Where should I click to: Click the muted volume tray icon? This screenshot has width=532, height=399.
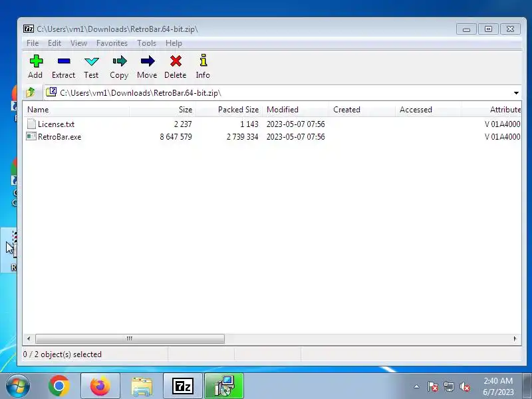(465, 386)
